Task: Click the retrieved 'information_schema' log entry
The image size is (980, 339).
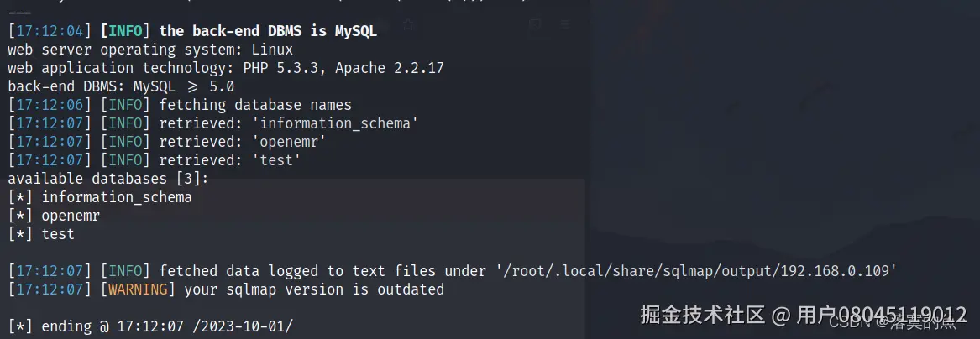Action: pos(289,123)
